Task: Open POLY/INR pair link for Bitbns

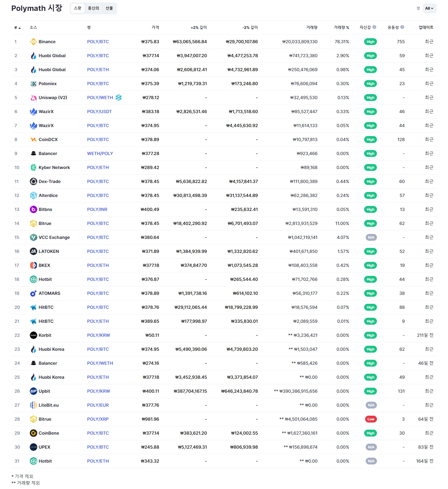Action: (97, 209)
